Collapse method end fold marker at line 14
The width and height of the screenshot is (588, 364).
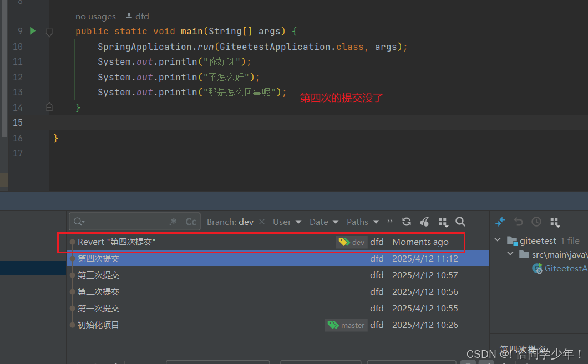coord(49,107)
